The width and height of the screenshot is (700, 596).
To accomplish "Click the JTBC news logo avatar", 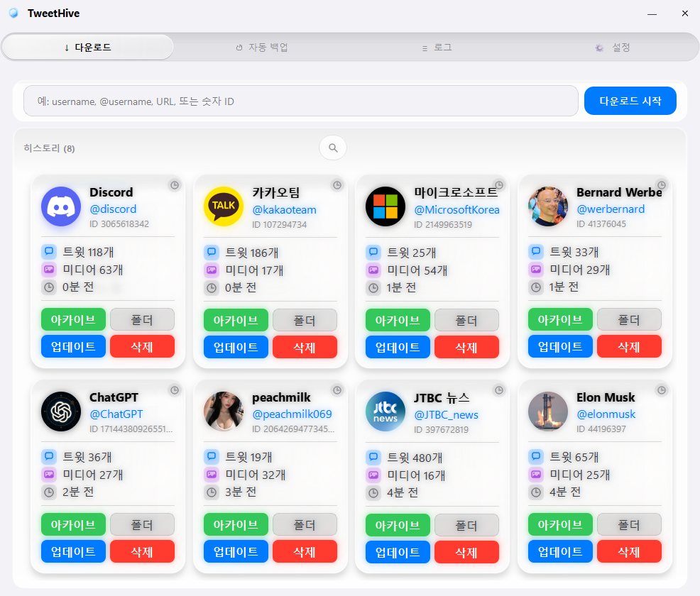I will pos(385,412).
